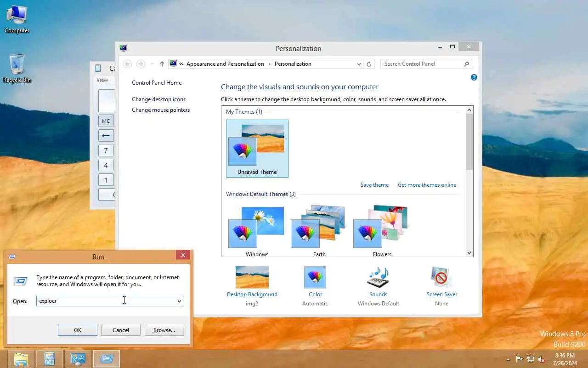Click the Desktop Background link text
This screenshot has width=588, height=368.
tap(252, 294)
